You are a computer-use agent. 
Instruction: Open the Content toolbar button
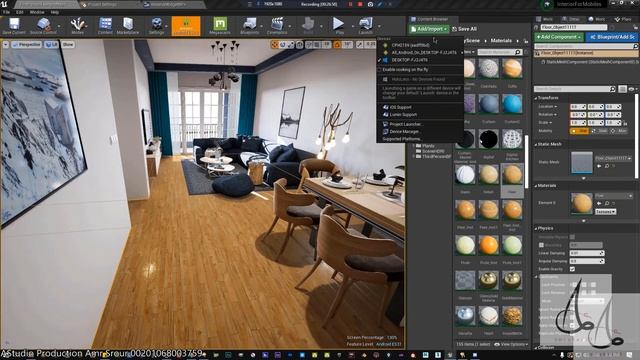point(105,26)
